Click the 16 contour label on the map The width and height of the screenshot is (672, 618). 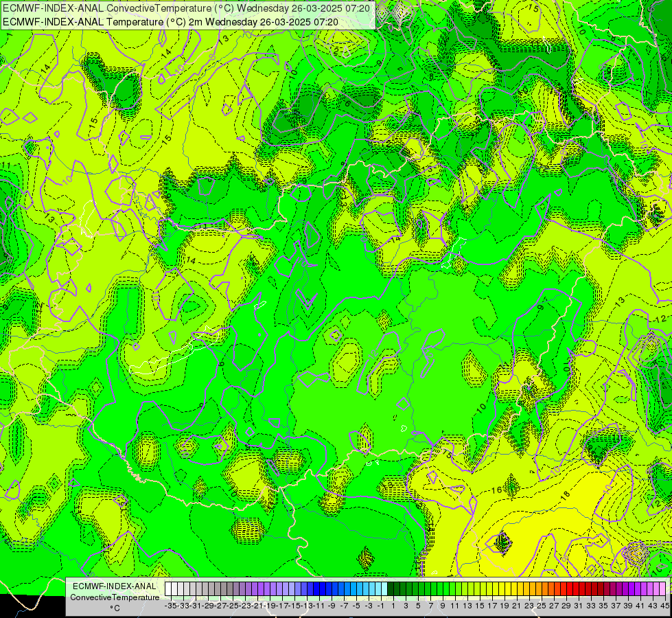496,490
